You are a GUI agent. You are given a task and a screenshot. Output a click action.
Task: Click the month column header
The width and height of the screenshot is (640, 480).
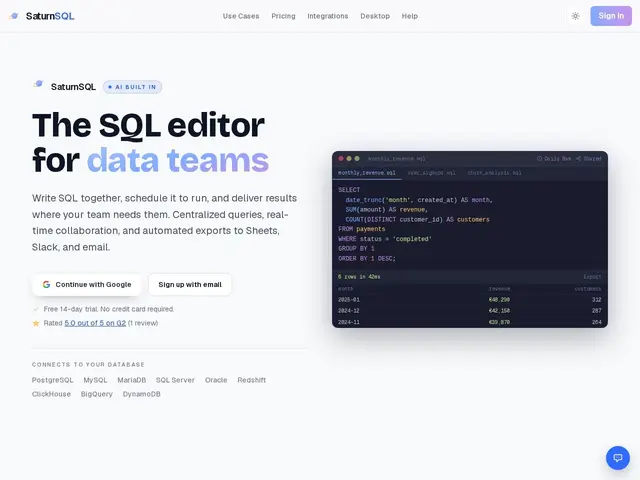click(x=345, y=289)
